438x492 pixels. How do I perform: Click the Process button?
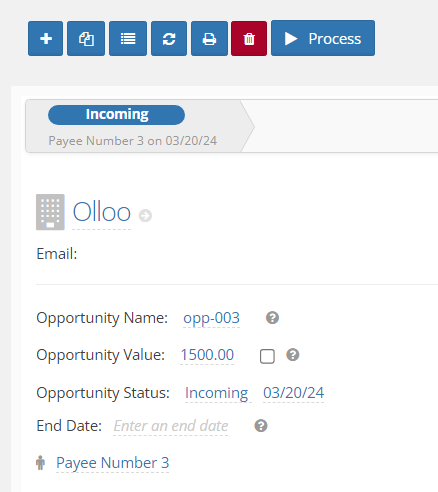(x=323, y=38)
